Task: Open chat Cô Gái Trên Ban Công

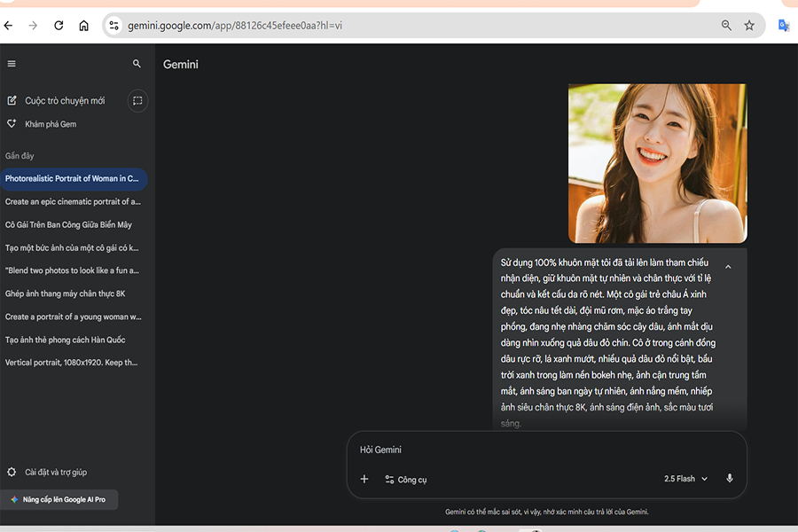Action: tap(68, 225)
